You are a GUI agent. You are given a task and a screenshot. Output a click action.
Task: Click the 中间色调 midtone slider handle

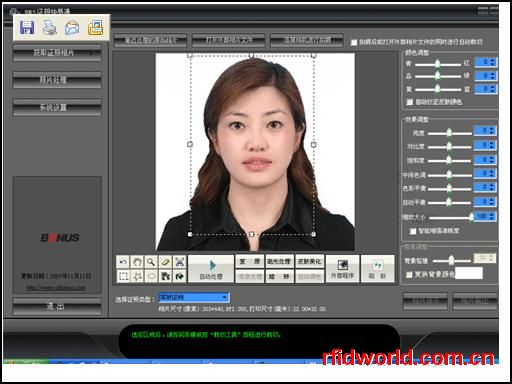449,174
